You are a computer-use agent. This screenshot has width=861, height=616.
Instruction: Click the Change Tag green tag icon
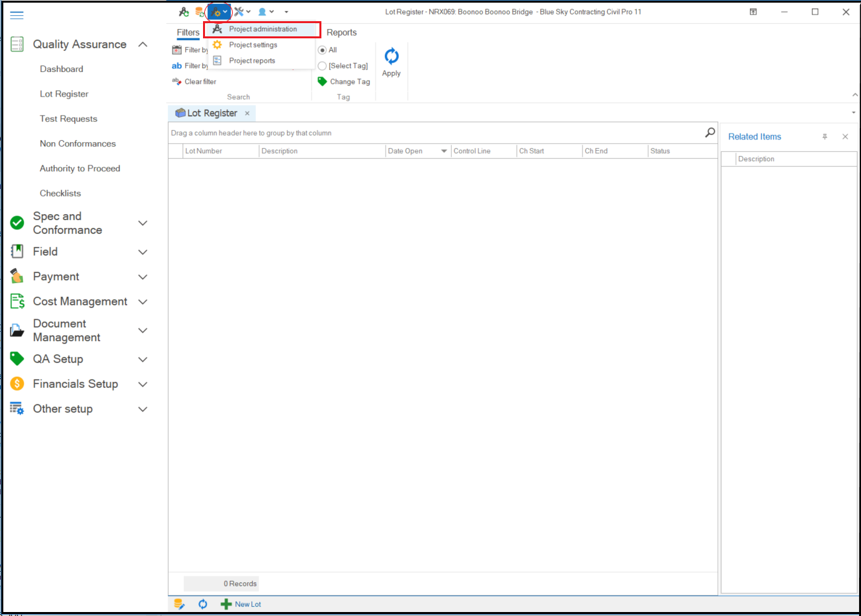(323, 81)
